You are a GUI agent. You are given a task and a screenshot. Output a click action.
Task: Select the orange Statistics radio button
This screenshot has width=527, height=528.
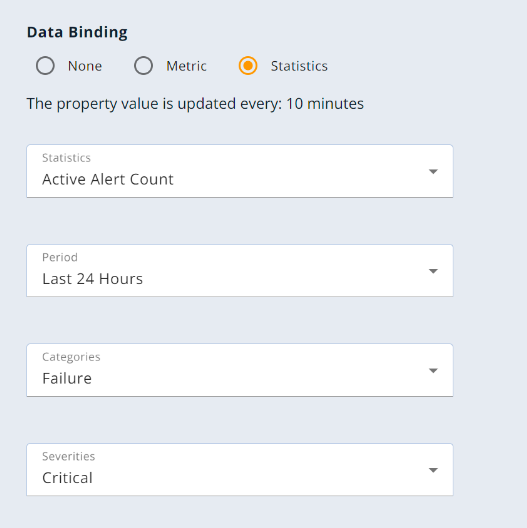248,65
